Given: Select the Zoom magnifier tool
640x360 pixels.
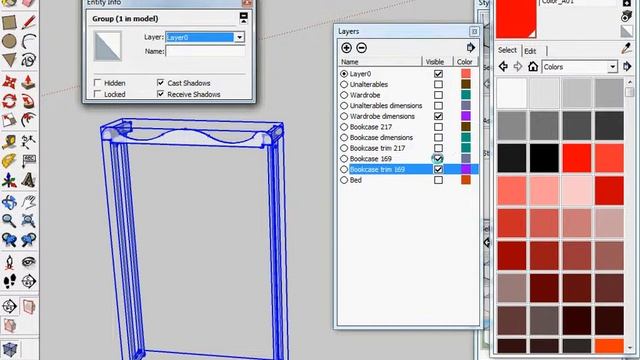Looking at the screenshot, I should [x=9, y=221].
